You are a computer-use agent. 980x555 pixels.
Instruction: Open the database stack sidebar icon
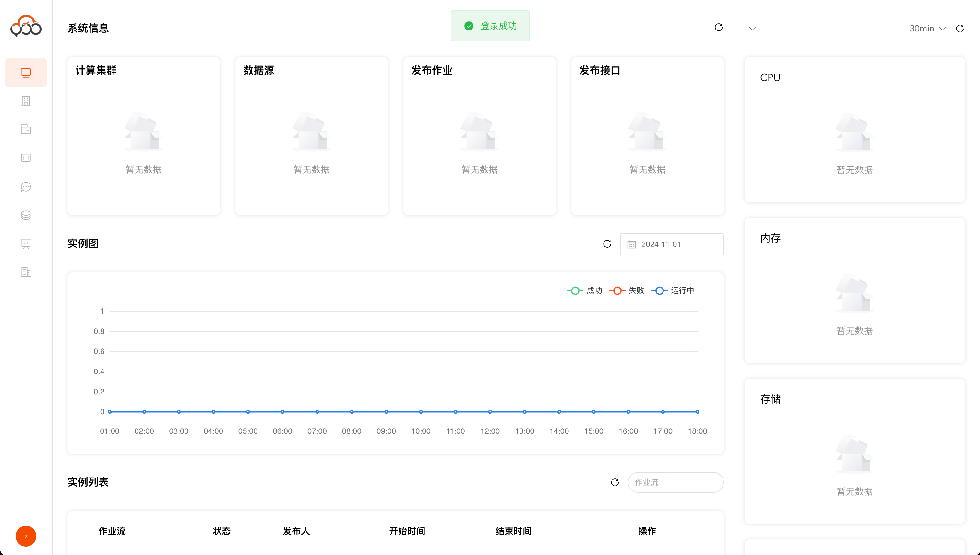coord(26,215)
